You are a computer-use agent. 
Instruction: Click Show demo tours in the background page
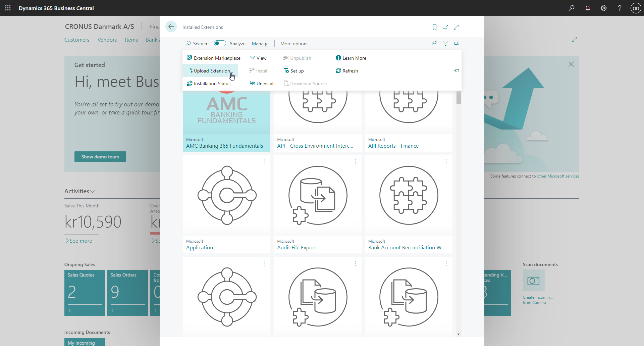(100, 157)
